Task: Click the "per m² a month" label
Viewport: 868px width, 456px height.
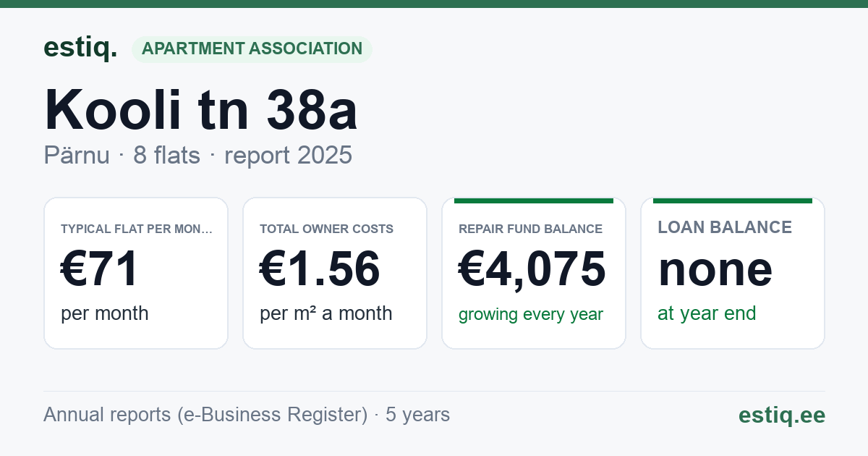Action: click(326, 313)
